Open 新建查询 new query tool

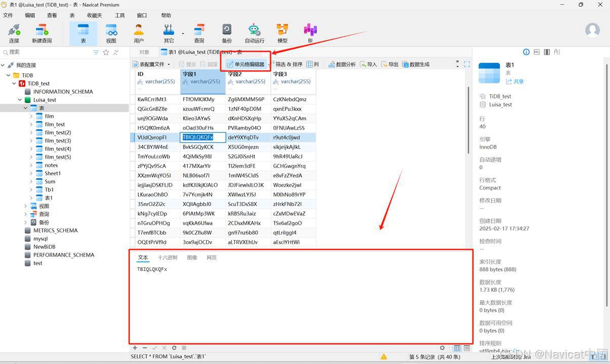tap(42, 33)
